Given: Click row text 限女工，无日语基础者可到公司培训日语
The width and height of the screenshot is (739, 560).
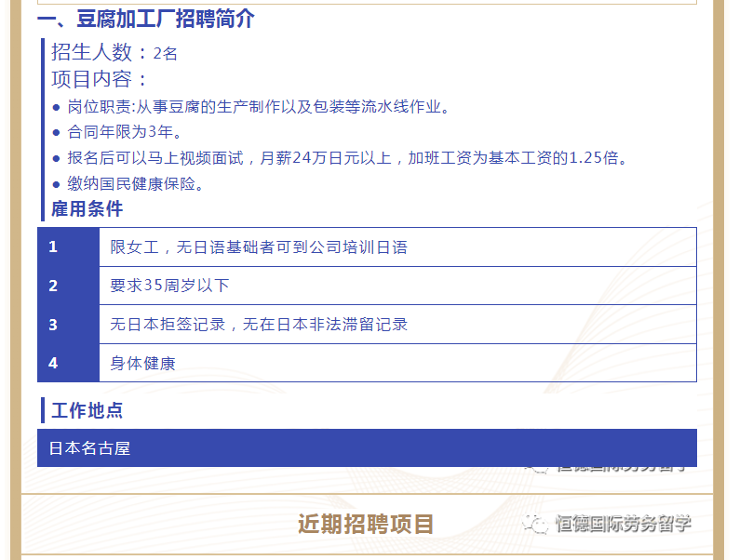Looking at the screenshot, I should click(x=258, y=247).
